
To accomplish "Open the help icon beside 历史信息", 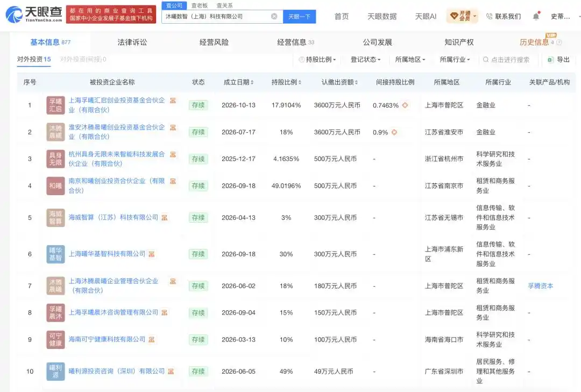I will (x=559, y=42).
